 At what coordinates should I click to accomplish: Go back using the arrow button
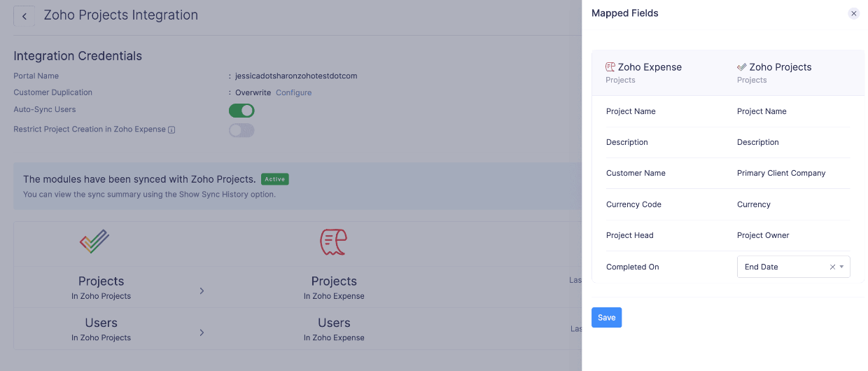pos(24,15)
